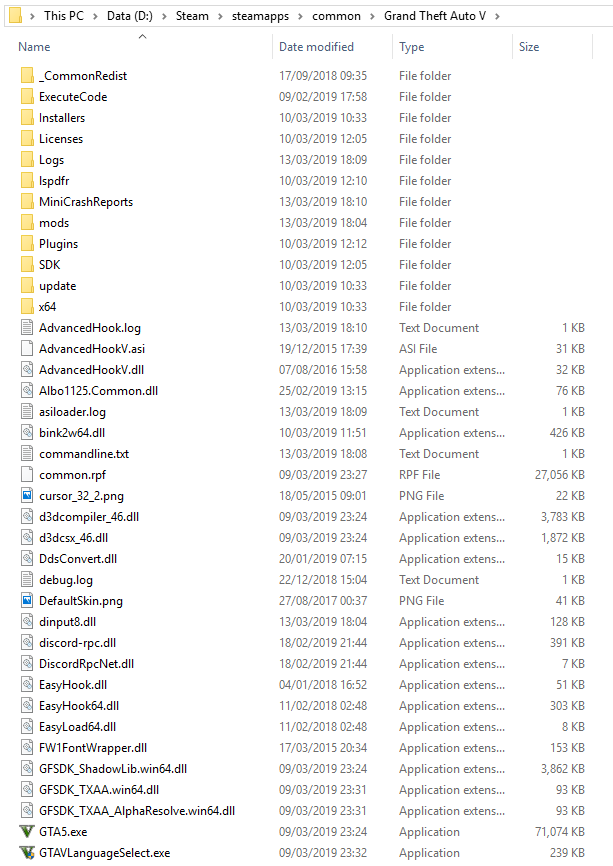Select EasyLoad64.dll file name
Screen dimensions: 613x866
point(78,726)
